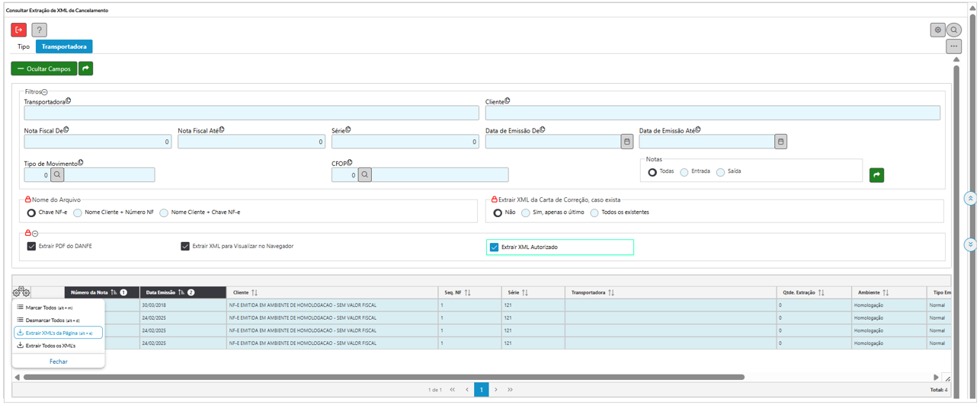Choose Marcar Todos in popup menu

coord(59,308)
